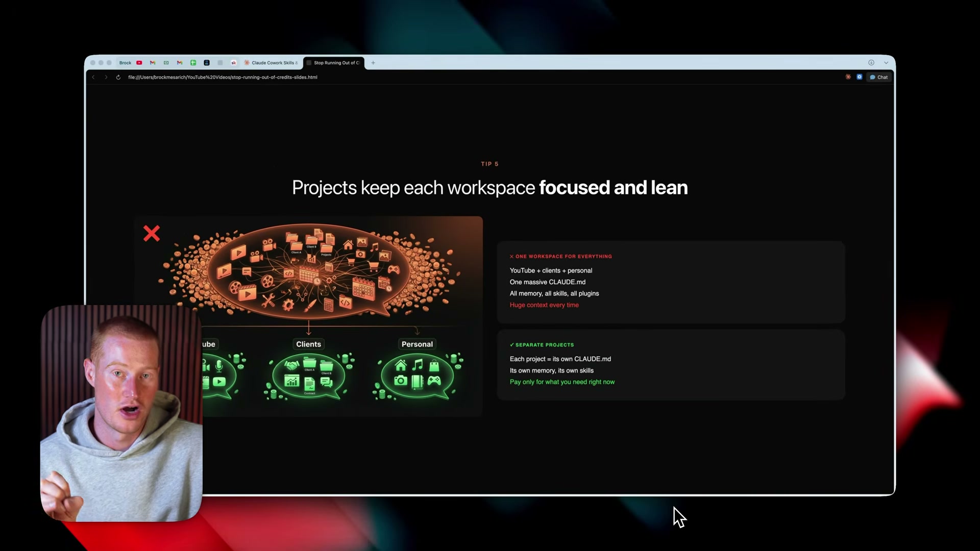Switch to Claude Cowork Skills tab

coord(271,63)
